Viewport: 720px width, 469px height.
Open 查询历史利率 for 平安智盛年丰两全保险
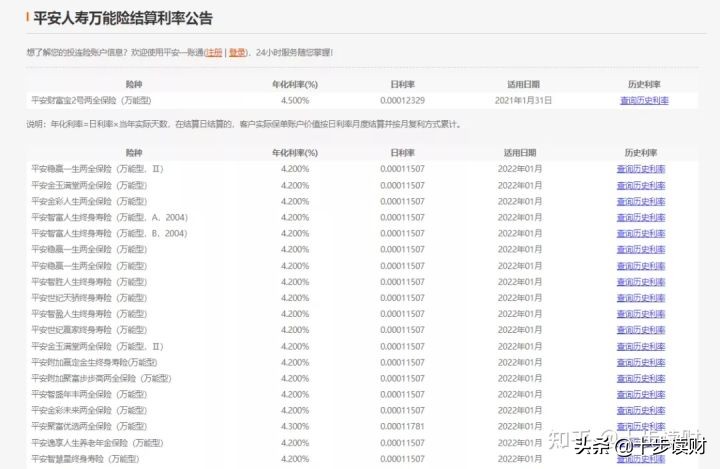pos(641,395)
